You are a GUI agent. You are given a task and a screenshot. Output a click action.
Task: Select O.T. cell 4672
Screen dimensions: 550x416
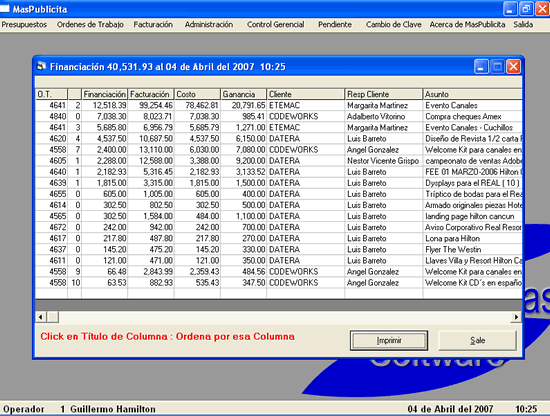point(51,227)
